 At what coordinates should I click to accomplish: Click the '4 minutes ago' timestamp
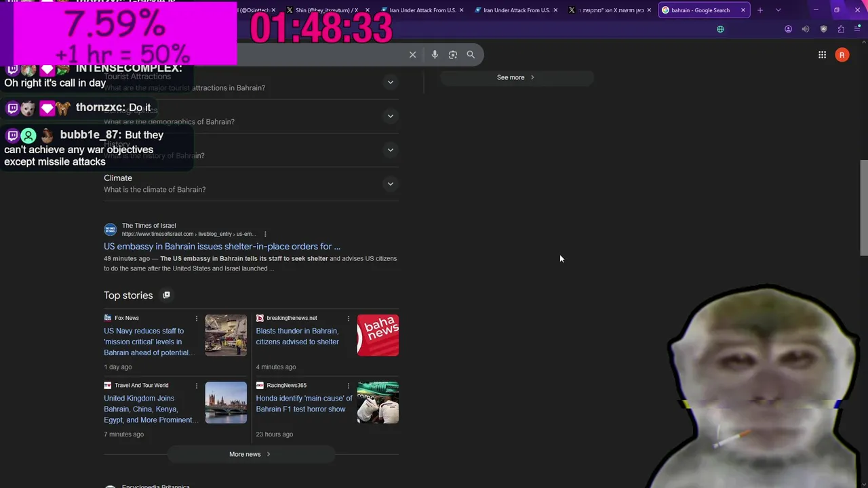pos(276,367)
